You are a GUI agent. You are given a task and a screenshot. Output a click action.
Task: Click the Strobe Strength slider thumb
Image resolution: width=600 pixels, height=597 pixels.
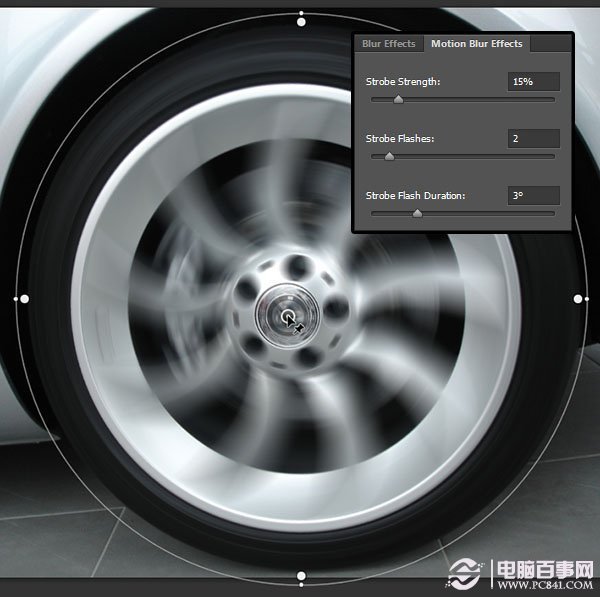coord(398,100)
